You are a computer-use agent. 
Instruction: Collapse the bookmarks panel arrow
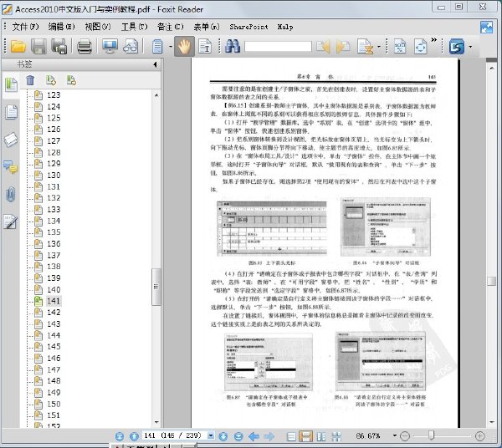[155, 64]
